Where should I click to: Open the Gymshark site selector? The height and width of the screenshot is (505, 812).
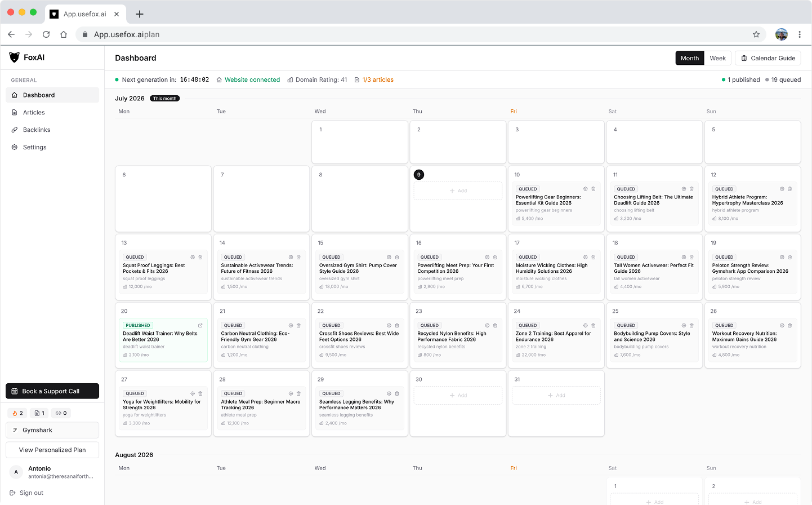pyautogui.click(x=52, y=430)
